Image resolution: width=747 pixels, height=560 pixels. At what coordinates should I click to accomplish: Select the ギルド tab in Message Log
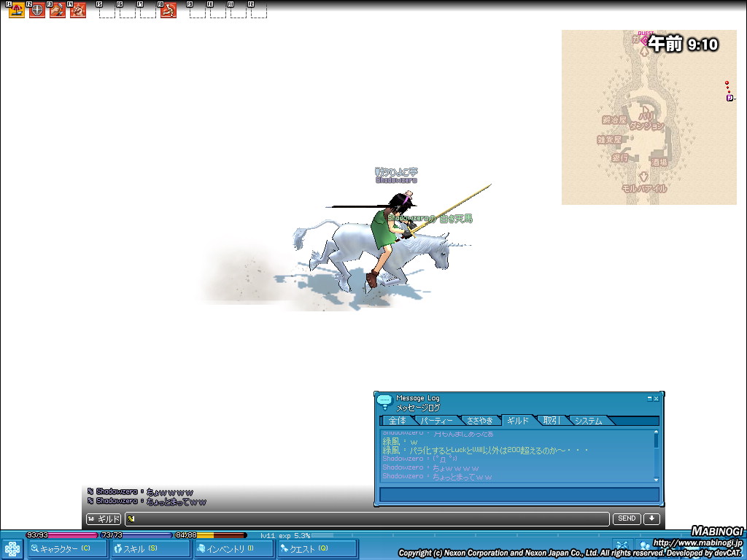click(518, 421)
